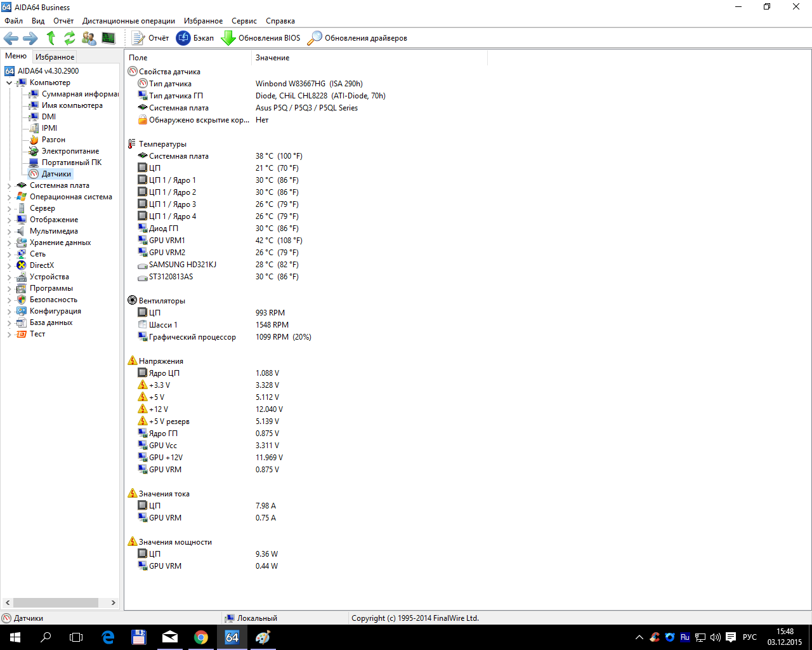Screen dimensions: 812x650
Task: Click the Бэкап toolbar button
Action: 195,38
